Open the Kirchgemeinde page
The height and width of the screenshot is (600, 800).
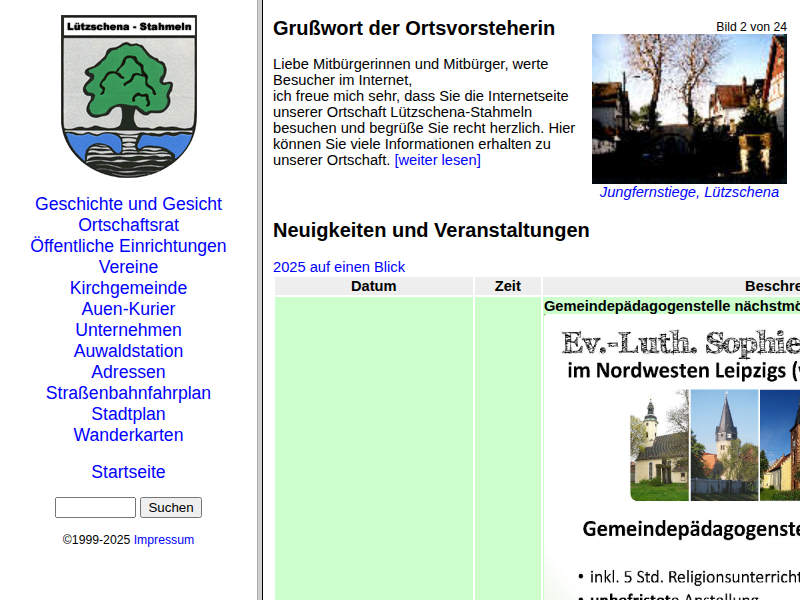(128, 288)
